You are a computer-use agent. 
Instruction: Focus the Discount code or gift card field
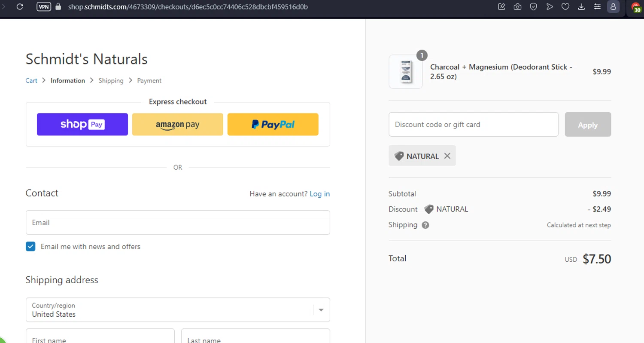pyautogui.click(x=474, y=125)
